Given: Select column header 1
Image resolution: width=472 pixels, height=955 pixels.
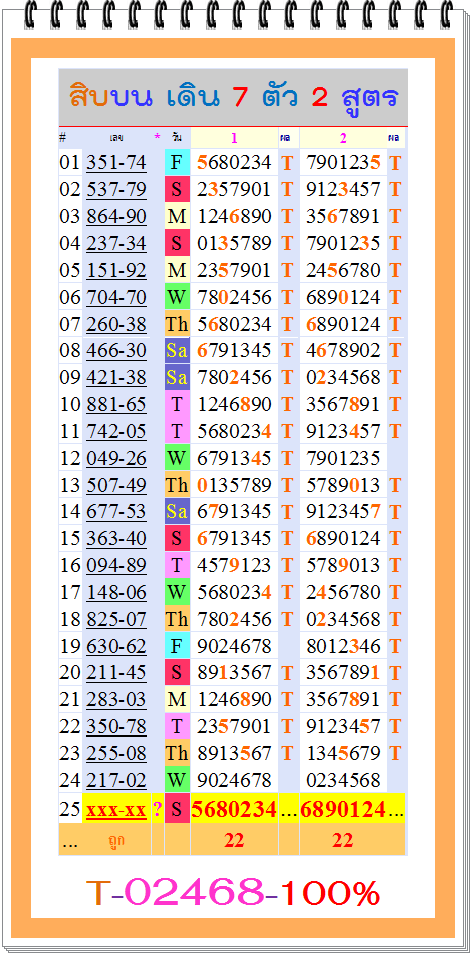Looking at the screenshot, I should pos(234,138).
